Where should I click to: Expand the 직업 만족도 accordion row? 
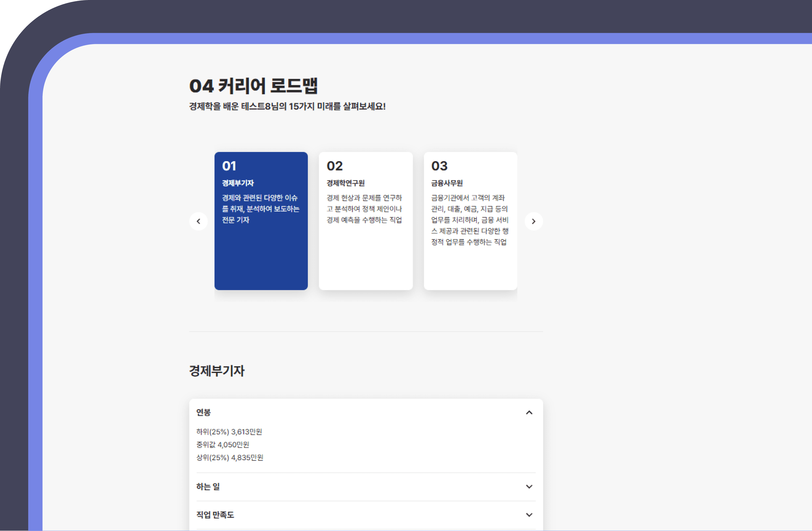coord(215,515)
